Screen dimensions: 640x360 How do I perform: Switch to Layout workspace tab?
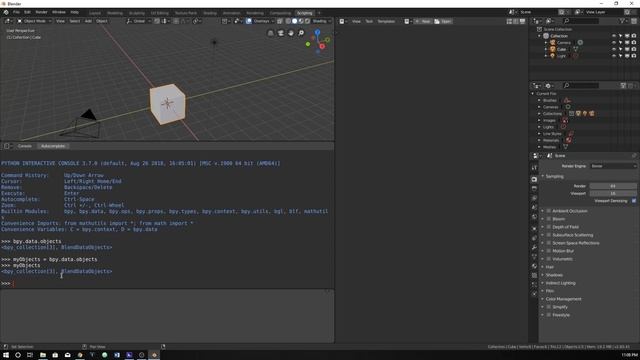[x=95, y=13]
